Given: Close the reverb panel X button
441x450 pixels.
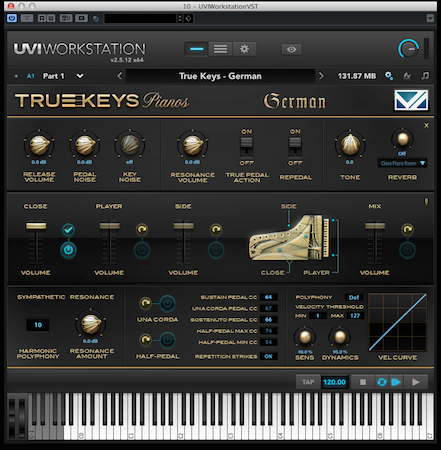Looking at the screenshot, I should click(426, 126).
